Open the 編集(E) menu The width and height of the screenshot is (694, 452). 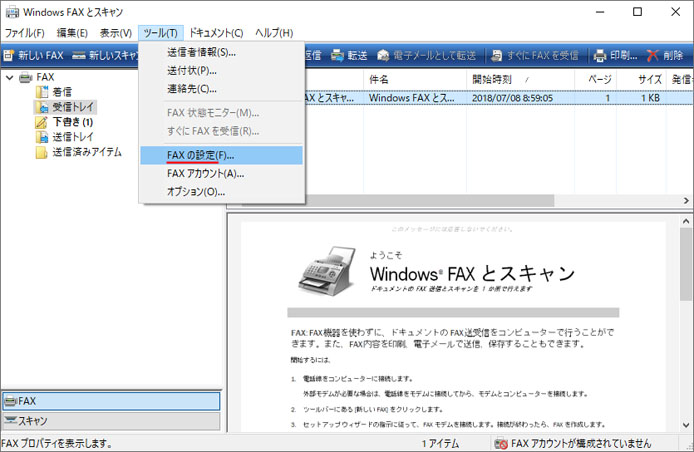tap(72, 33)
